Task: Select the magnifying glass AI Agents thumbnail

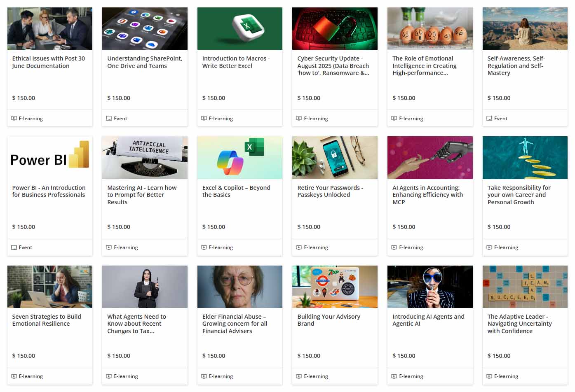Action: tap(430, 287)
